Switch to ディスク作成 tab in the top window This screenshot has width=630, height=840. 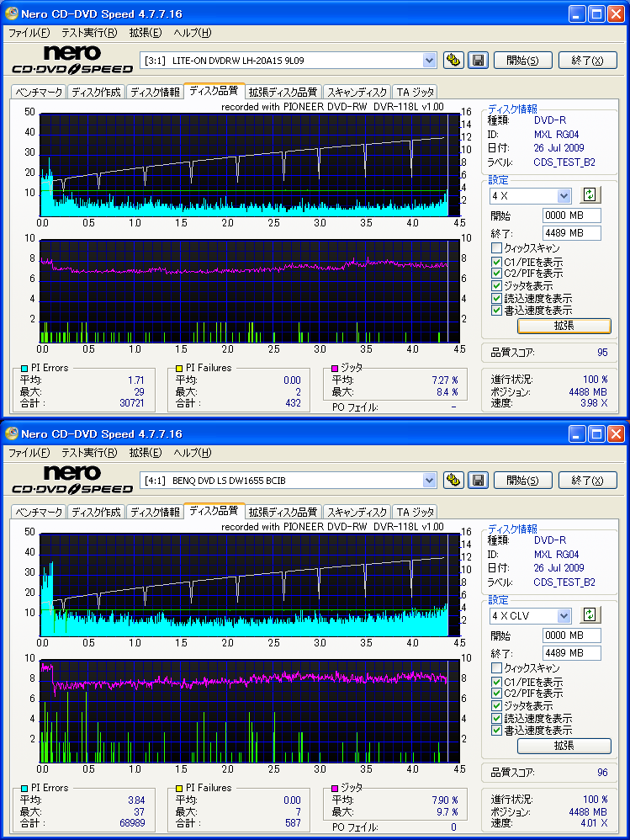click(x=97, y=92)
